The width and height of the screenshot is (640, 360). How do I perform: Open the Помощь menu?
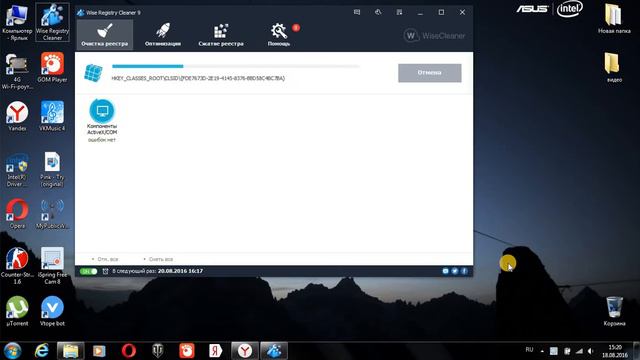click(x=279, y=35)
